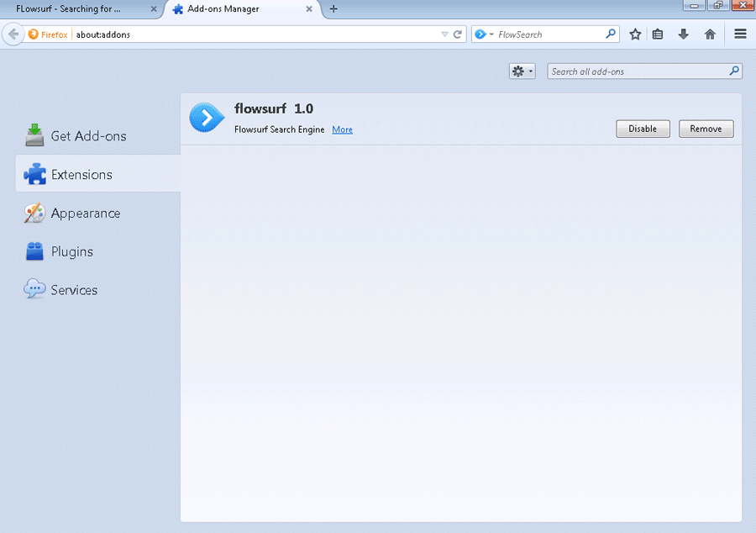This screenshot has width=756, height=533.
Task: Click the magnifier in Search all add-ons
Action: (x=734, y=71)
